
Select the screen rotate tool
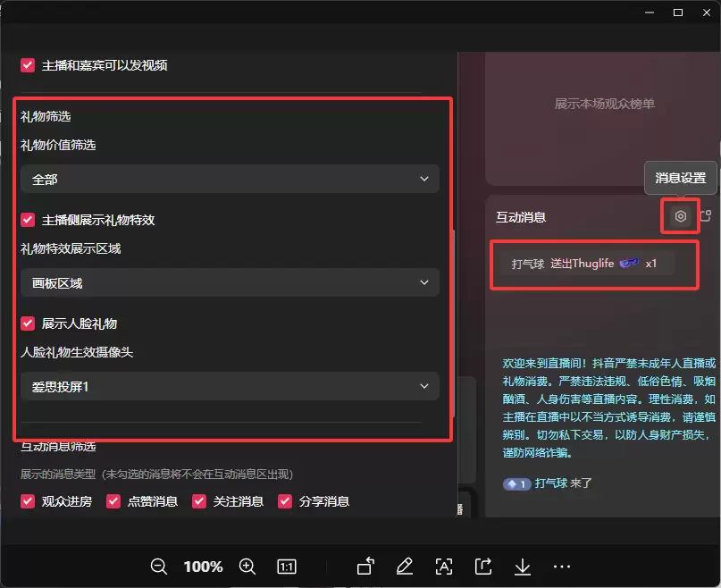coord(365,567)
